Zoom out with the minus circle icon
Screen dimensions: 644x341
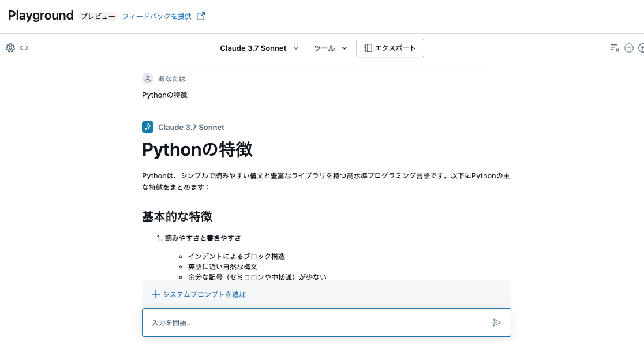(x=629, y=48)
